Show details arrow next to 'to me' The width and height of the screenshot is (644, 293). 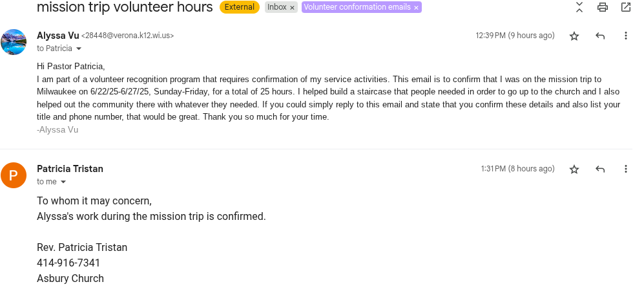(x=63, y=182)
